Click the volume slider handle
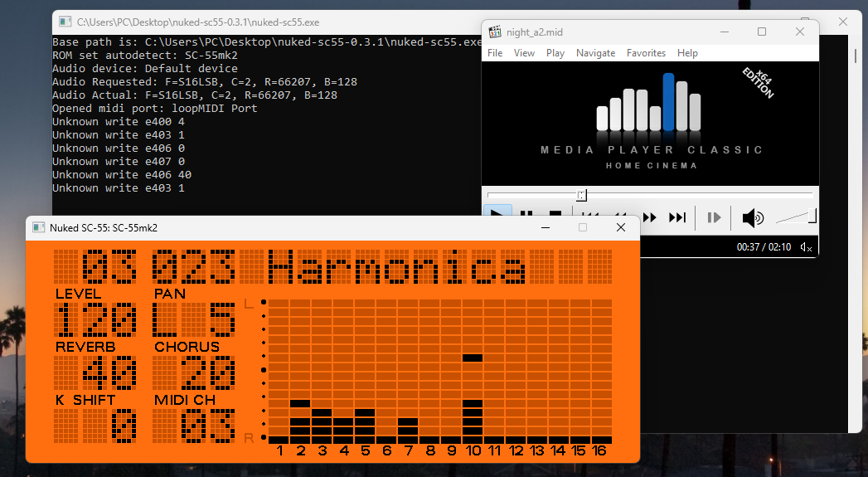This screenshot has height=477, width=868. pos(812,216)
